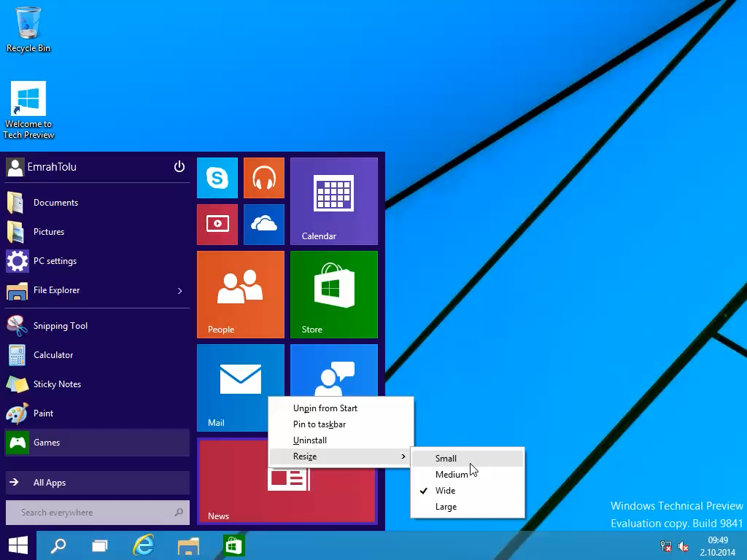Open the OneDrive cloud tile
The height and width of the screenshot is (560, 747).
(x=264, y=225)
